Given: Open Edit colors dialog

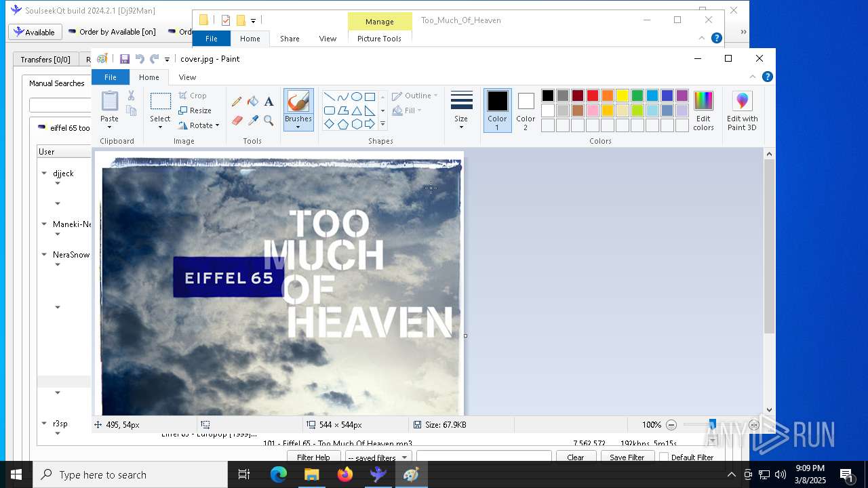Looking at the screenshot, I should coord(703,110).
